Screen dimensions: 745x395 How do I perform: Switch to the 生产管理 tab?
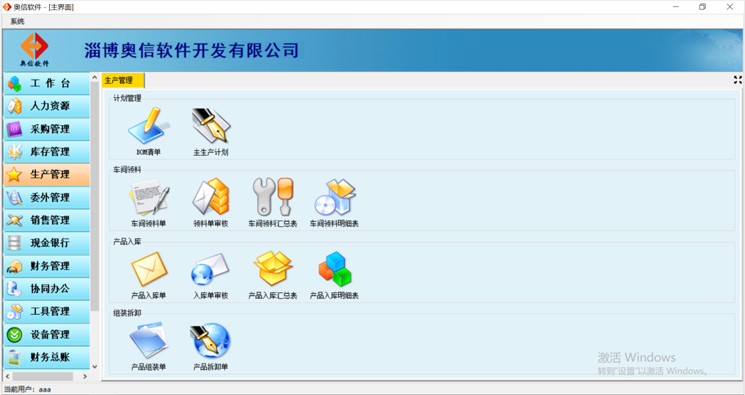(123, 81)
